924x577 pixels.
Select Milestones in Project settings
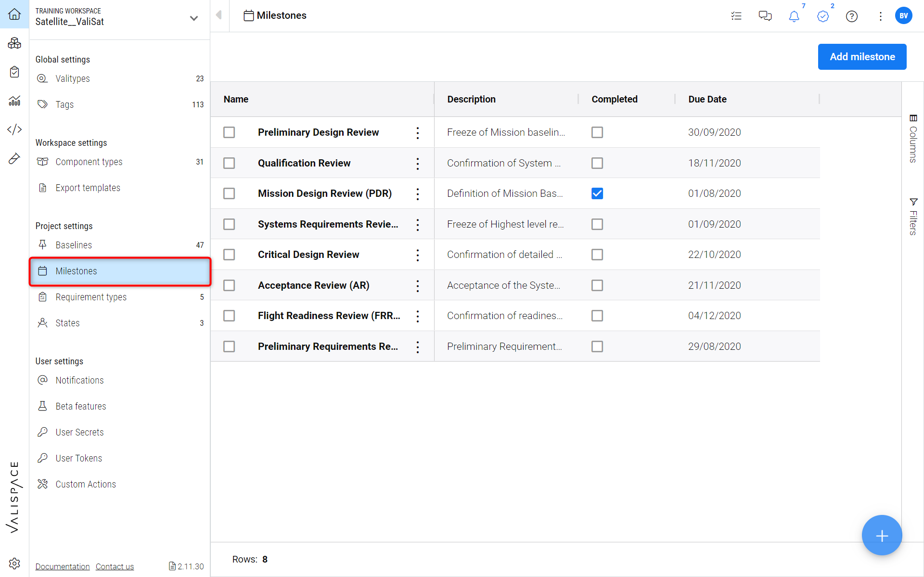coord(120,271)
